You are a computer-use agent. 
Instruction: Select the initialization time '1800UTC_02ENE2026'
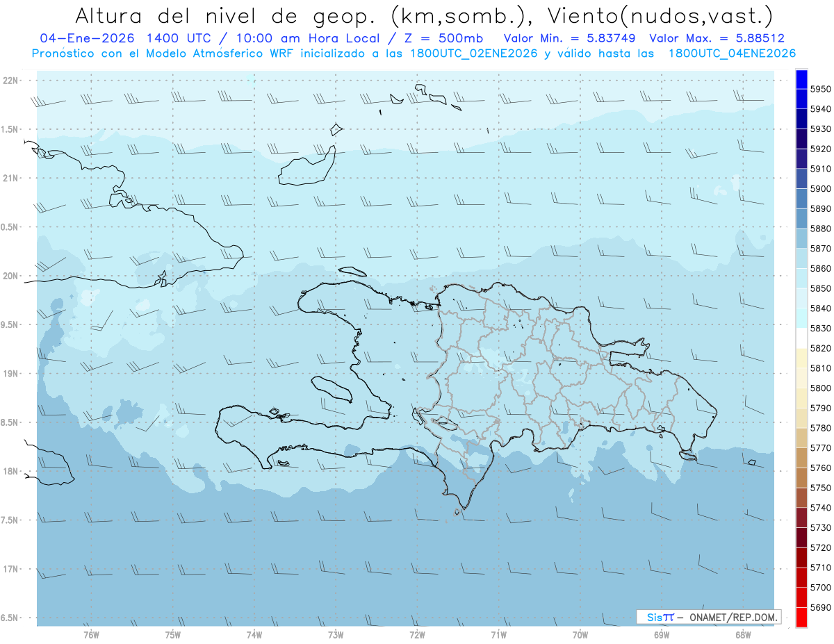474,53
